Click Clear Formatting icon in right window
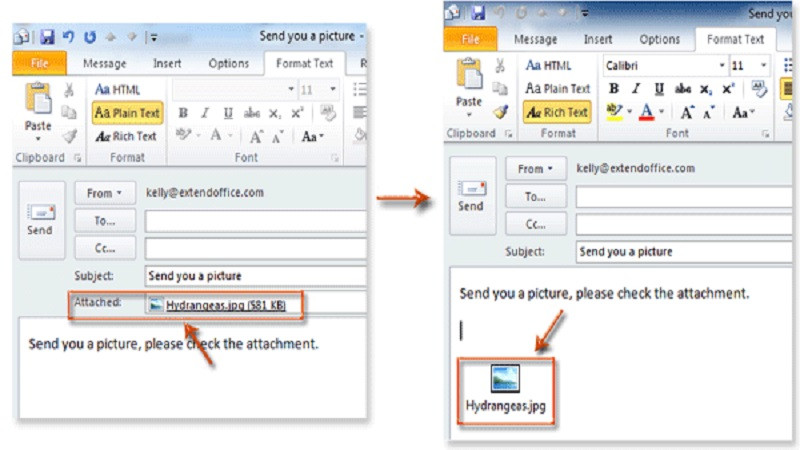Screen dimensions: 800x450 (759, 89)
